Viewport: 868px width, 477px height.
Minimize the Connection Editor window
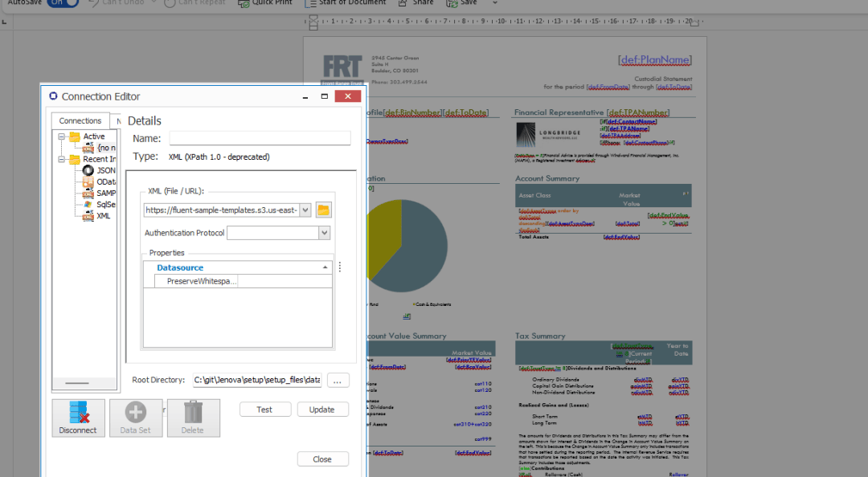pos(305,97)
